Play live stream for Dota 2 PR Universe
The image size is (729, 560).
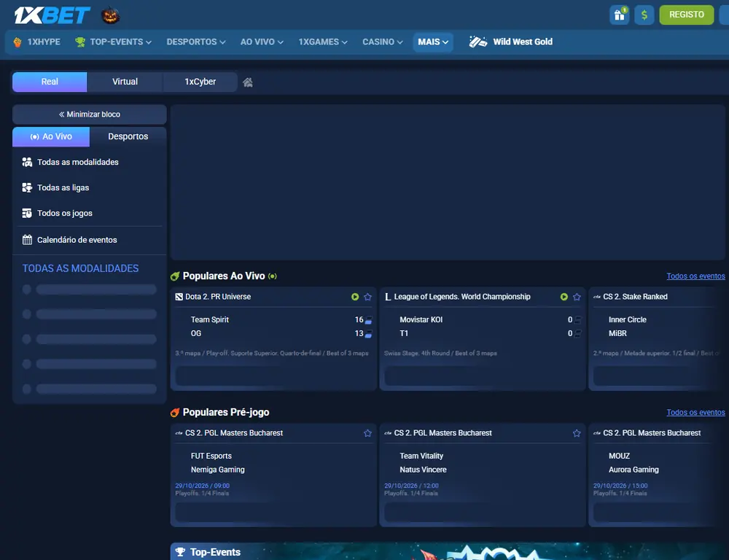355,297
